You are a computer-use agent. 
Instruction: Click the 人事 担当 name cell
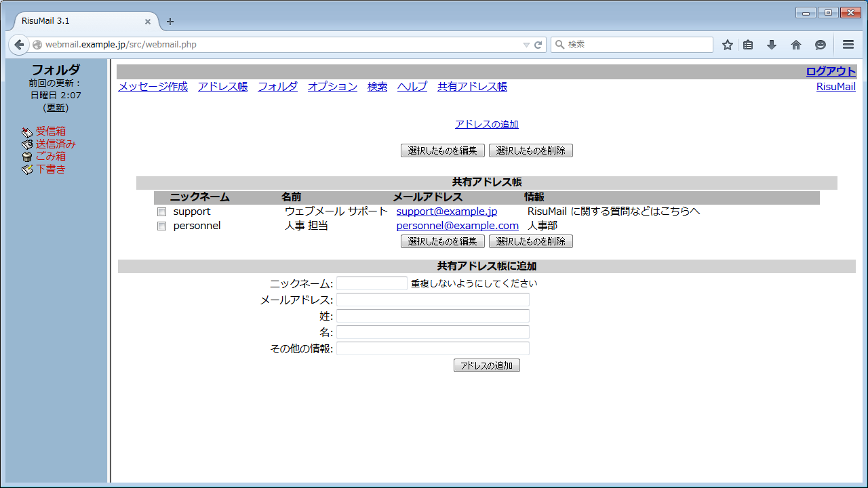(307, 226)
